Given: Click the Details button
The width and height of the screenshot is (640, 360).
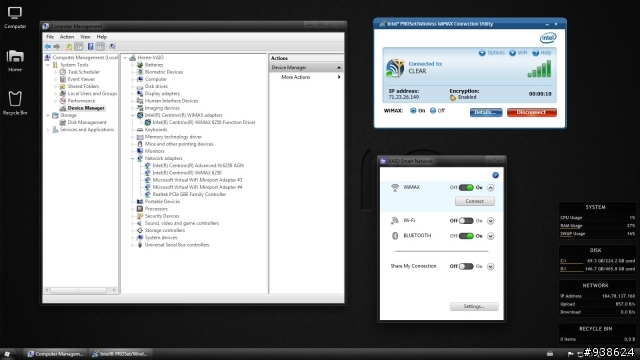Looking at the screenshot, I should (486, 112).
